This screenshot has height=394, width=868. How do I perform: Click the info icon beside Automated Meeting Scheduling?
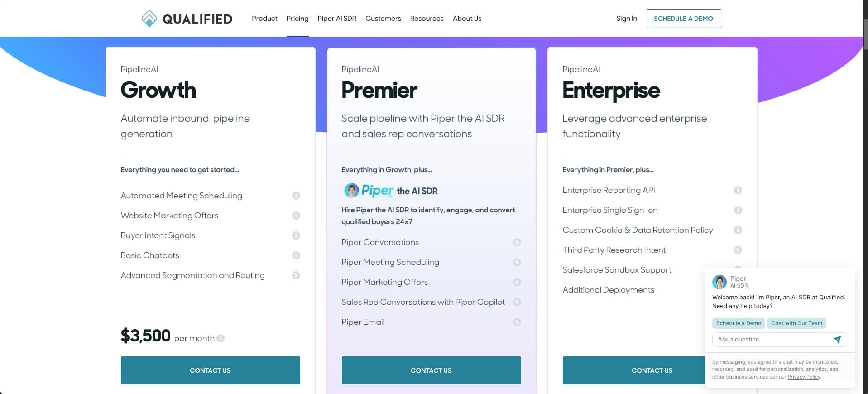[296, 196]
